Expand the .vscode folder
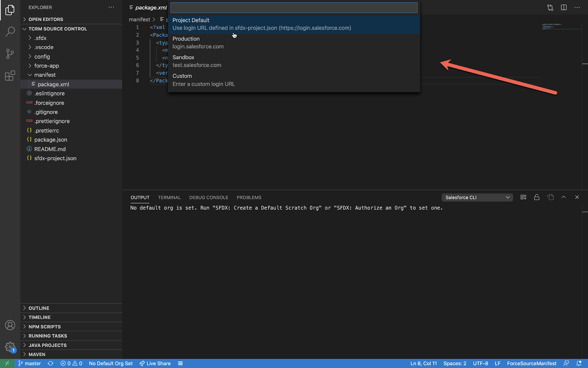This screenshot has height=368, width=588. tap(71, 47)
